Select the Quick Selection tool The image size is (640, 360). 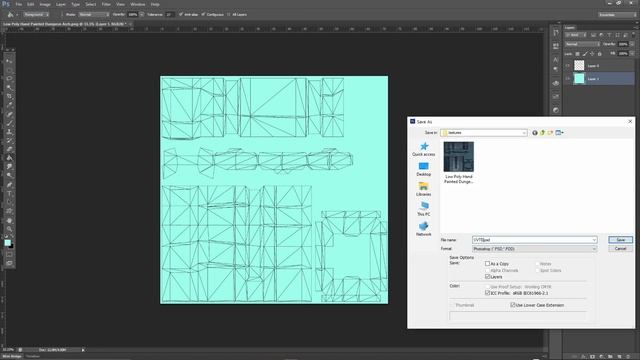[x=9, y=87]
